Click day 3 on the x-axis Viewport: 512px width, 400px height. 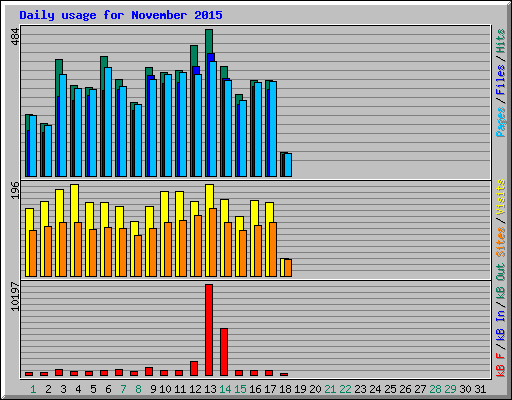click(x=63, y=389)
